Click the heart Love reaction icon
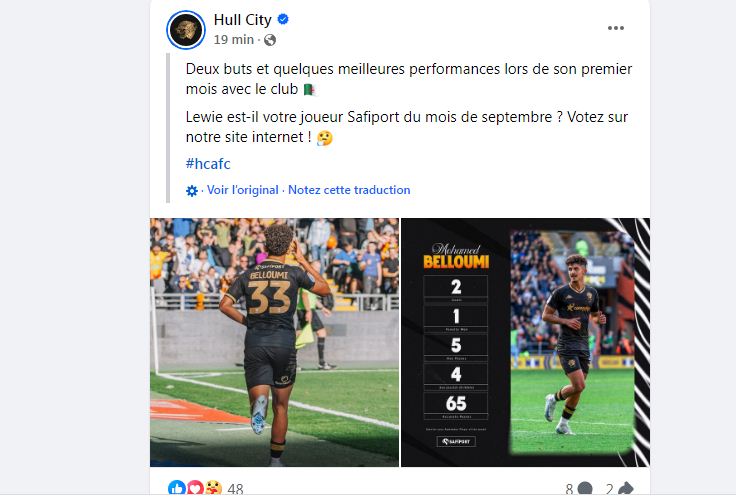 click(195, 488)
